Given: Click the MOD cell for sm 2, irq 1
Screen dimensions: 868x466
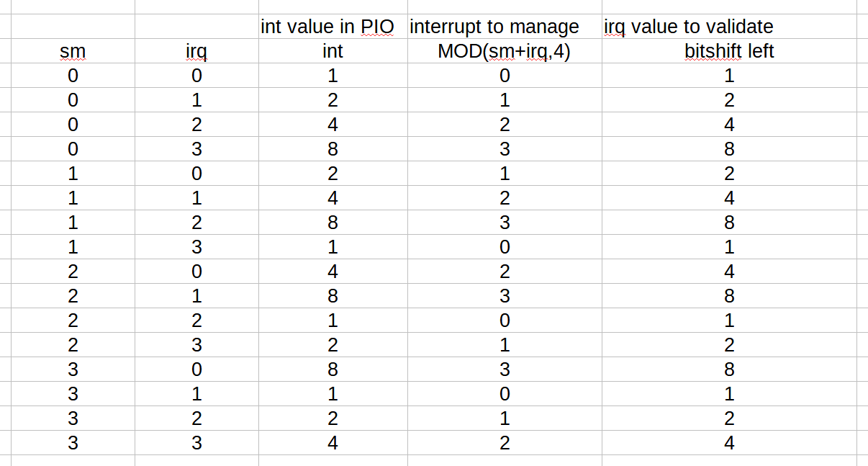Looking at the screenshot, I should click(504, 296).
